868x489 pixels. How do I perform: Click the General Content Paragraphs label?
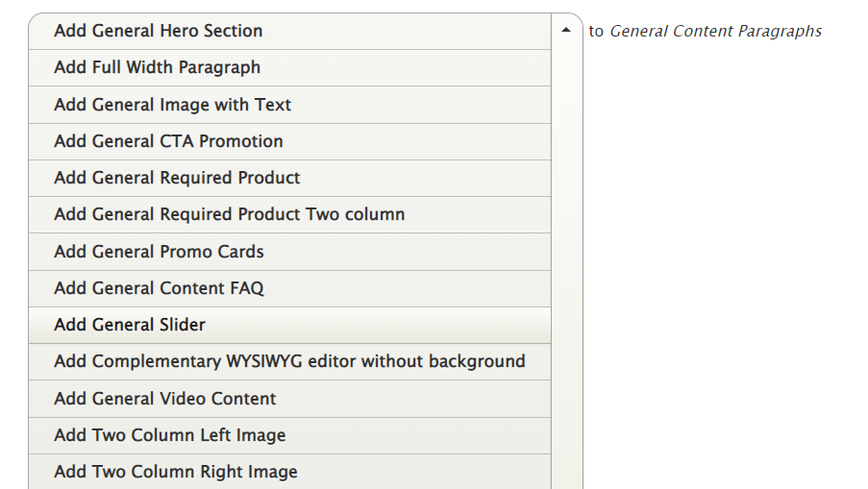[716, 31]
